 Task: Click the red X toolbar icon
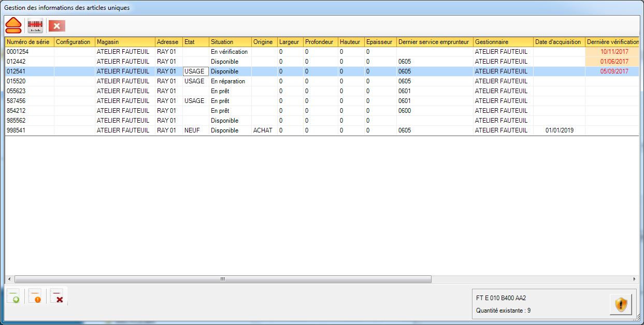[x=57, y=25]
